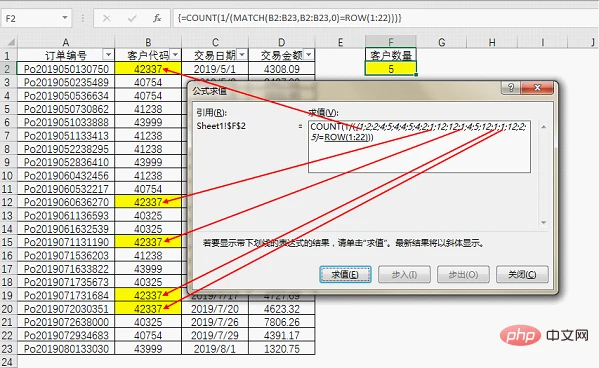
Task: Click amount cell 7806.26
Action: 282,322
